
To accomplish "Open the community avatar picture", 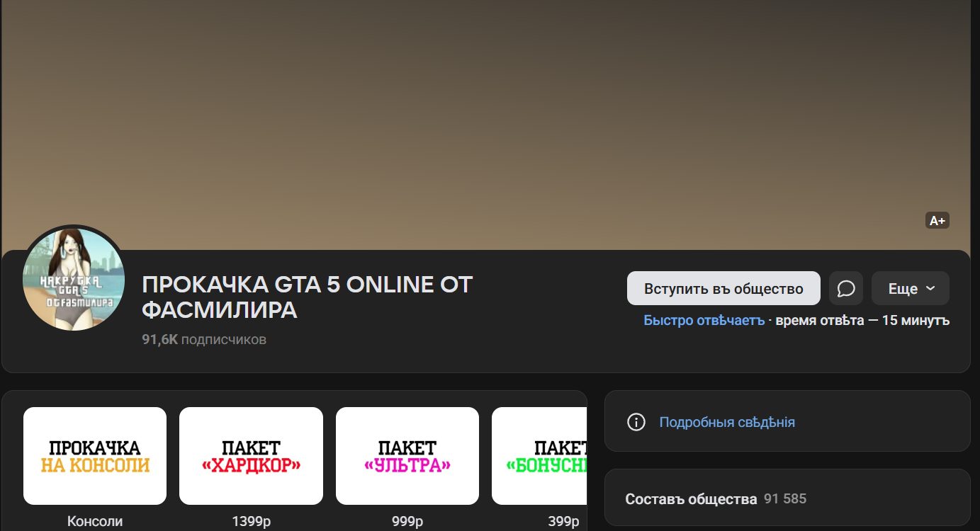I will (74, 279).
